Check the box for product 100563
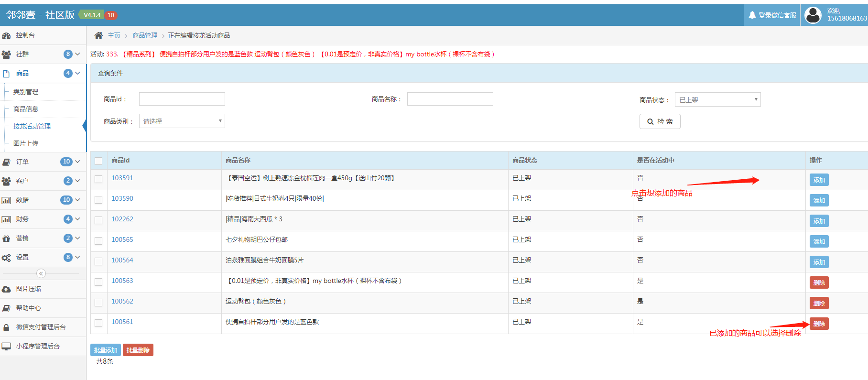The image size is (868, 380). point(98,282)
